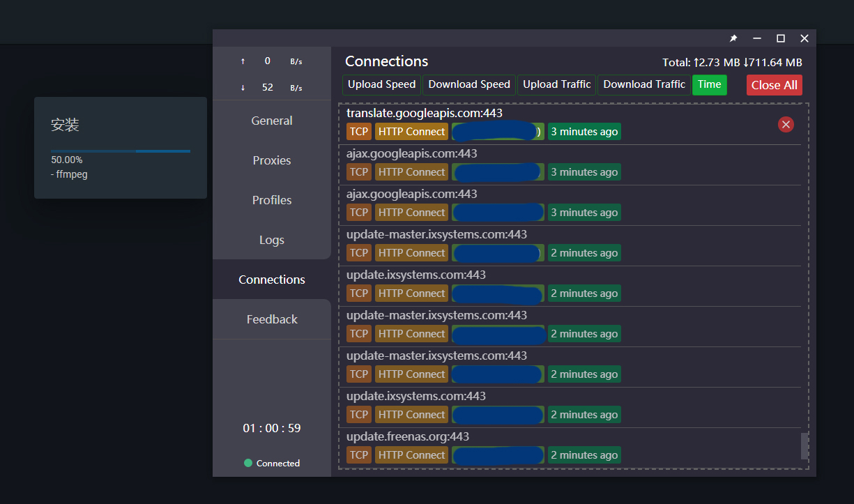854x504 pixels.
Task: Click the green Connected status dot
Action: click(x=248, y=463)
